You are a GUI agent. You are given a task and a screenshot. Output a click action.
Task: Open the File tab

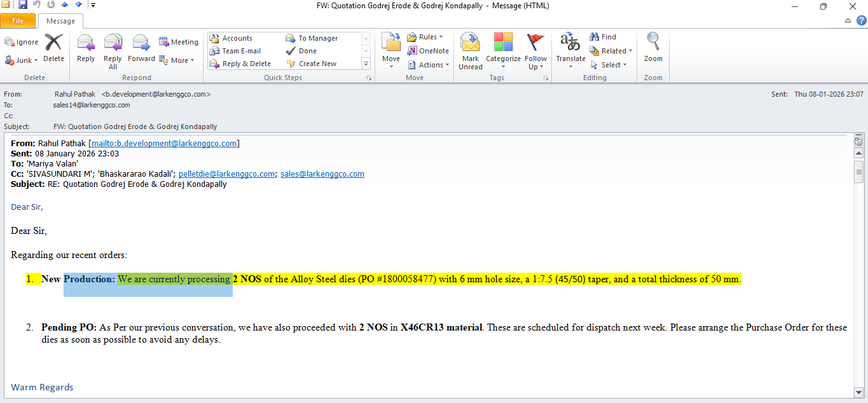click(x=18, y=21)
